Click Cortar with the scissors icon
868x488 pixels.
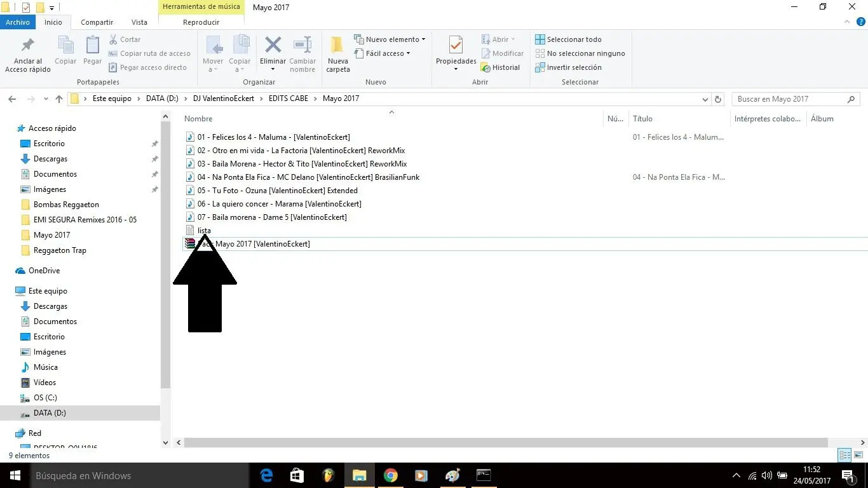(x=125, y=39)
